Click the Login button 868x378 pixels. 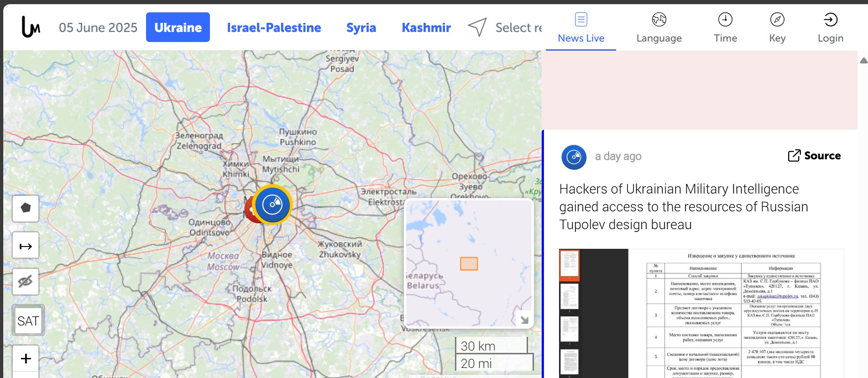click(x=831, y=28)
